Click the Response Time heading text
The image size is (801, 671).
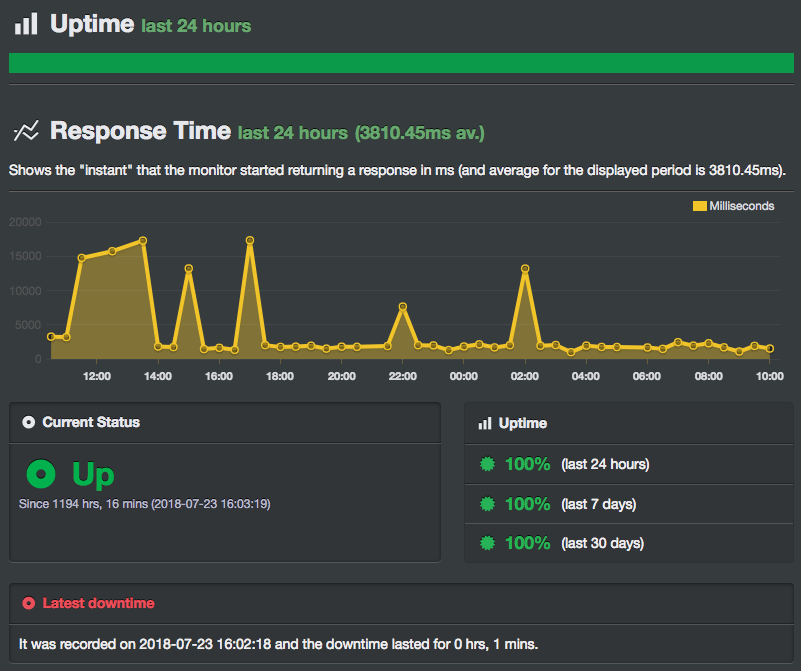[140, 131]
